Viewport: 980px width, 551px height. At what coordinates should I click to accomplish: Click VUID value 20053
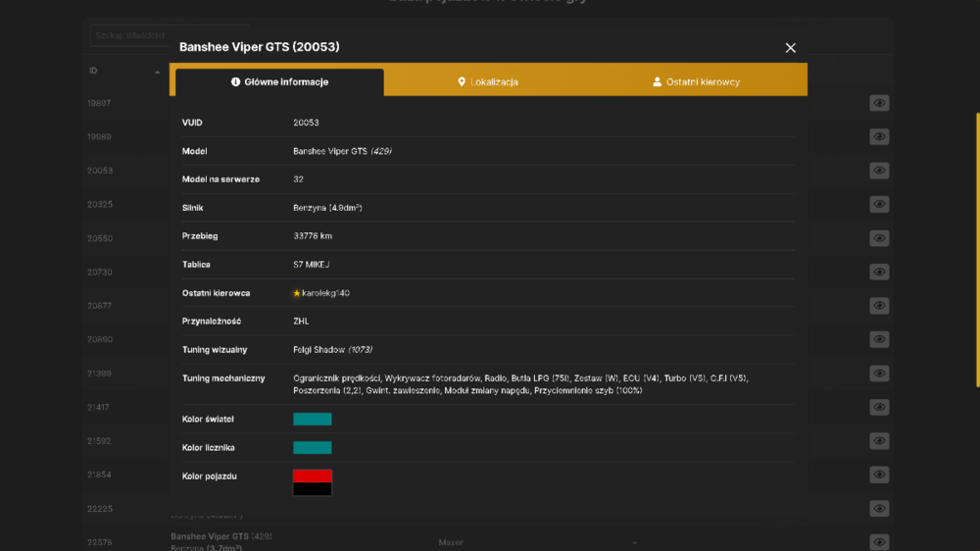(x=306, y=123)
